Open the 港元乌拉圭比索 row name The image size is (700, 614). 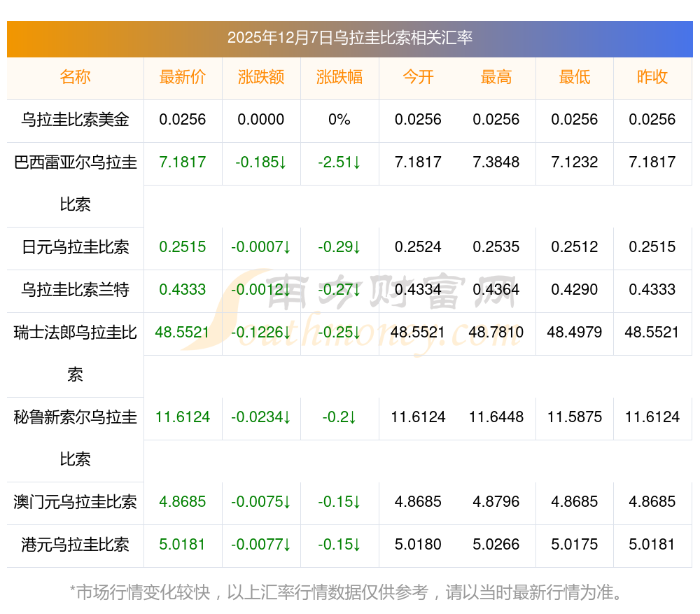pyautogui.click(x=75, y=545)
